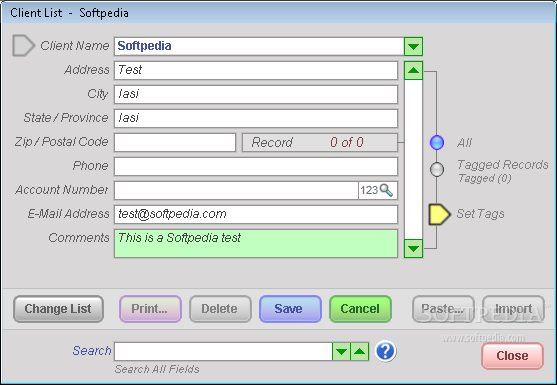This screenshot has width=557, height=385.
Task: Click the Set Tags label
Action: [x=480, y=214]
